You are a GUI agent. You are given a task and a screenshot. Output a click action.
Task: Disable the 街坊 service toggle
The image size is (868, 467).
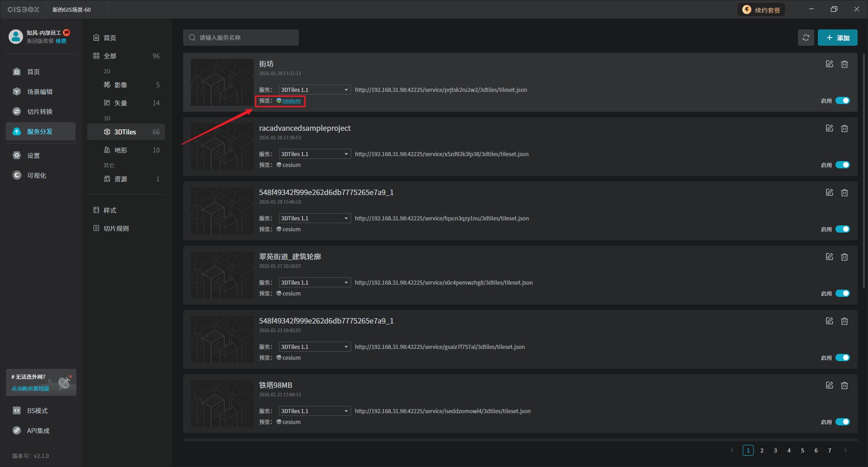tap(842, 100)
